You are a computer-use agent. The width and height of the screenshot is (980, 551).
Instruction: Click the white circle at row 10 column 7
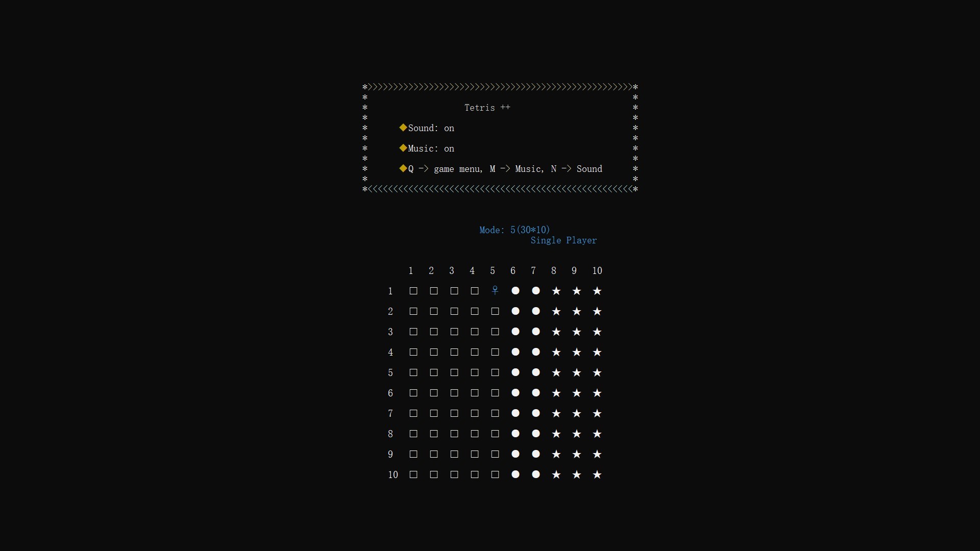(x=536, y=474)
